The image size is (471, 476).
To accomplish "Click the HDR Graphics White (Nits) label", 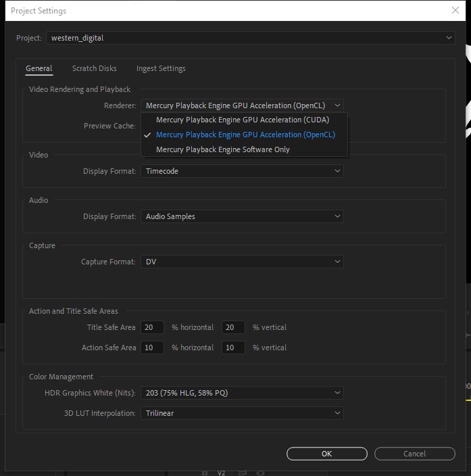I will click(x=90, y=393).
